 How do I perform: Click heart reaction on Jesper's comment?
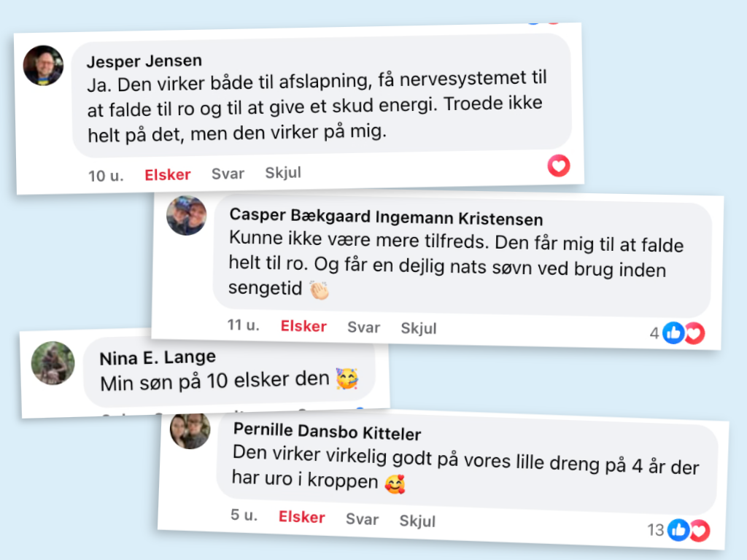[559, 166]
